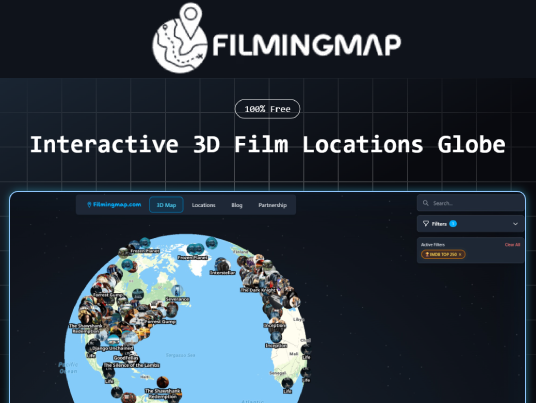Click the blue thumbnail between the two Inception labels
The height and width of the screenshot is (403, 536).
tap(276, 336)
